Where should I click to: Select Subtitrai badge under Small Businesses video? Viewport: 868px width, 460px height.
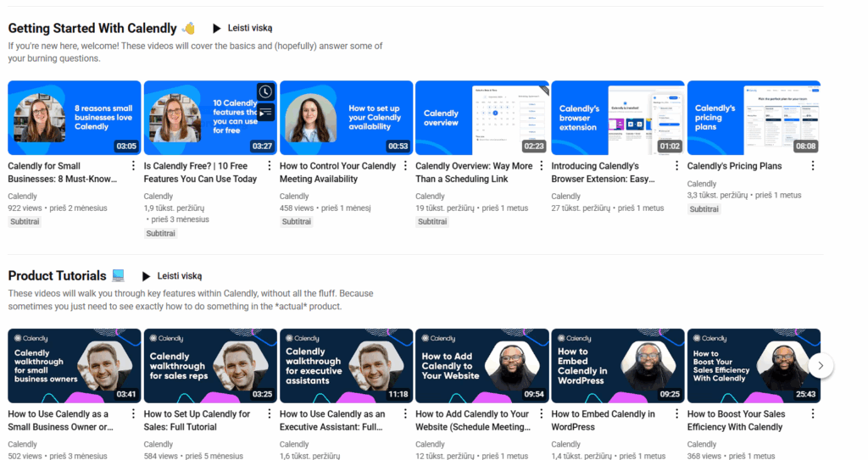tap(25, 221)
